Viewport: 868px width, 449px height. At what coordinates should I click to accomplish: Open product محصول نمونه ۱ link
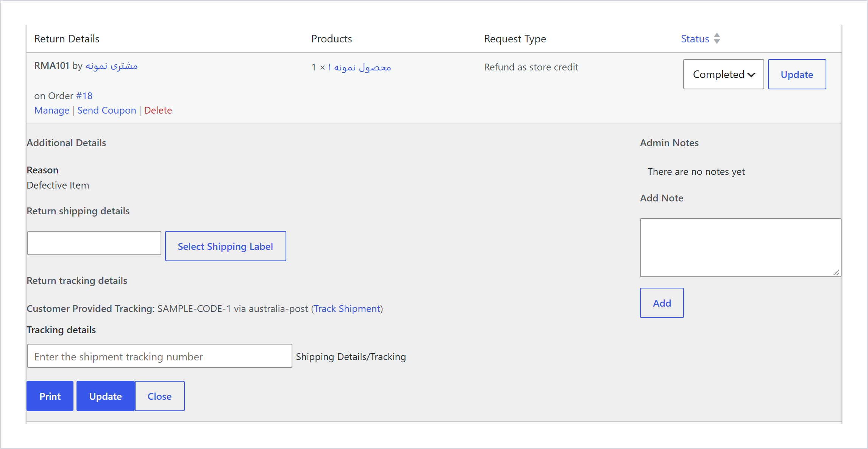[x=359, y=67]
